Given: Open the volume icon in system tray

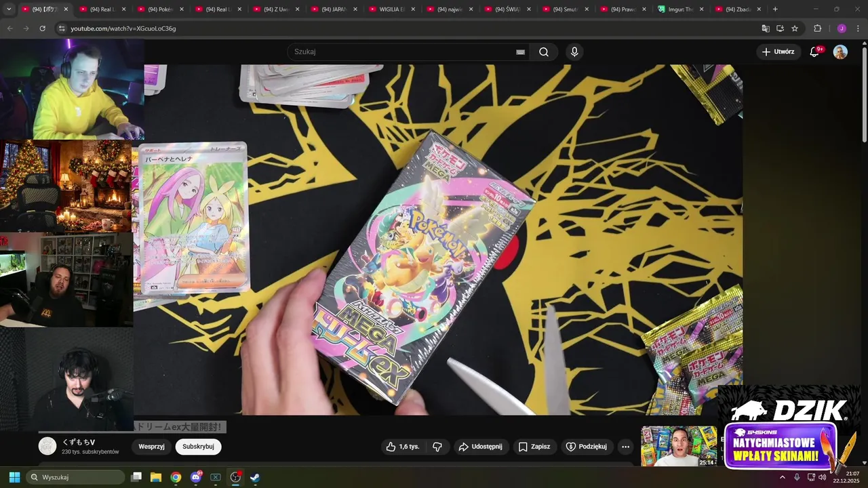Looking at the screenshot, I should coord(822,477).
